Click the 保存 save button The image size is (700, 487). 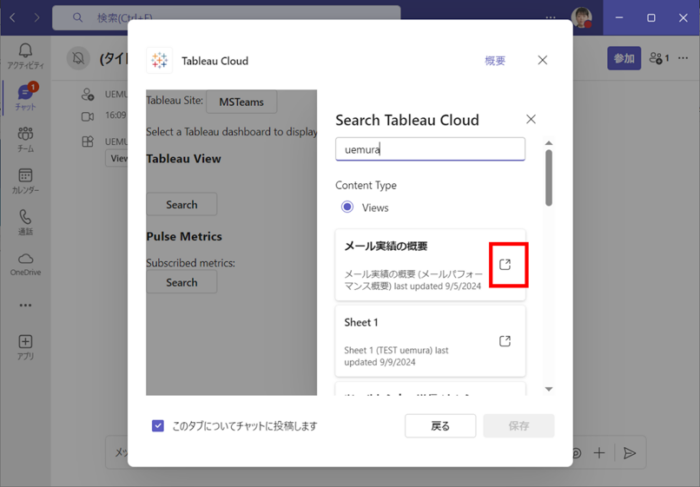coord(519,426)
